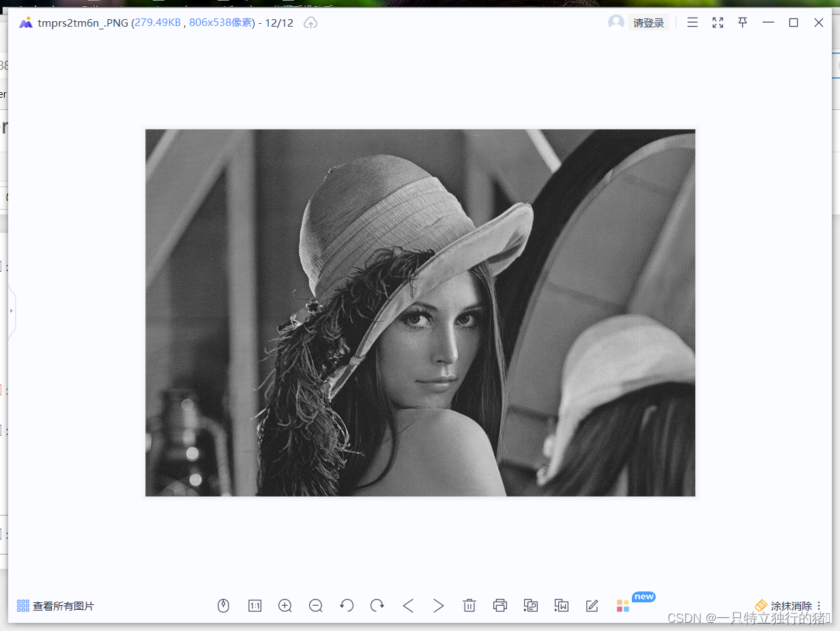Image resolution: width=840 pixels, height=631 pixels.
Task: Show image at 1:1 actual size
Action: click(255, 606)
